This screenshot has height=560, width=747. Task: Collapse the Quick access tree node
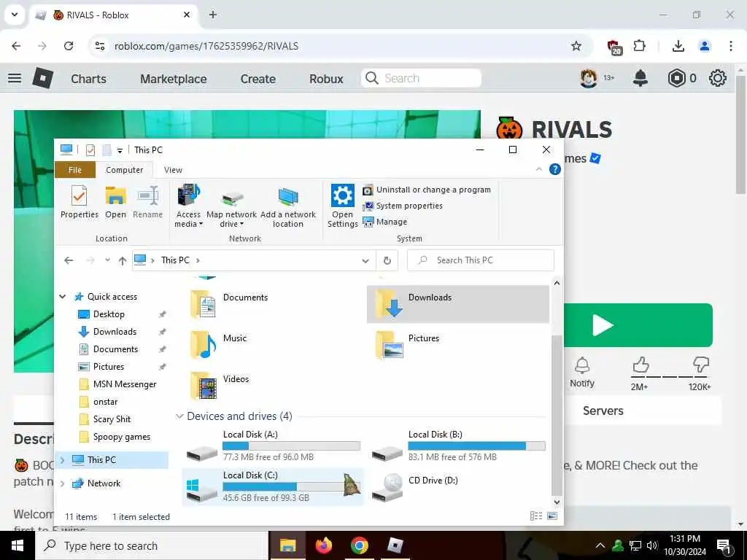[x=63, y=297]
